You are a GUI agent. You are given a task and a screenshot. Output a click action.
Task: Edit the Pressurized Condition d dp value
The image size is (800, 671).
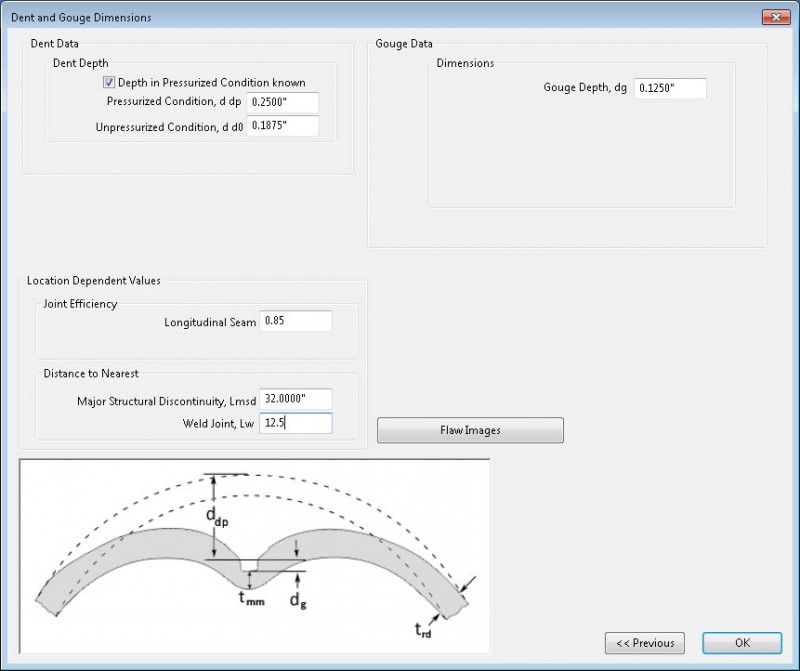[x=285, y=102]
